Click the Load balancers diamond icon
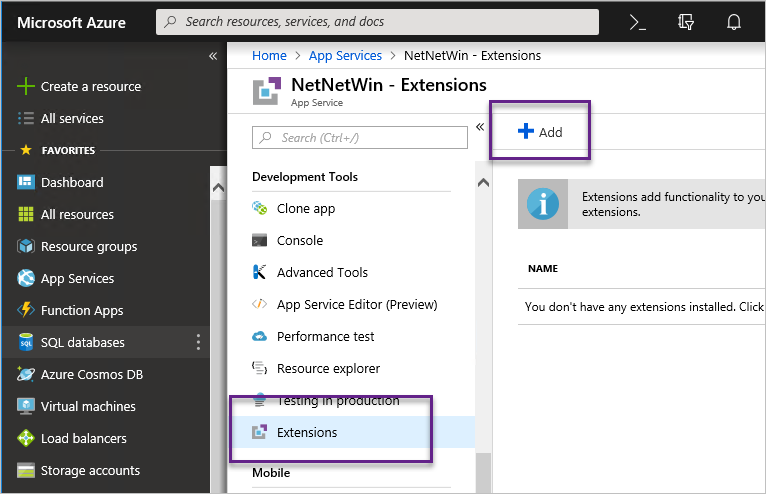The height and width of the screenshot is (494, 766). (25, 438)
